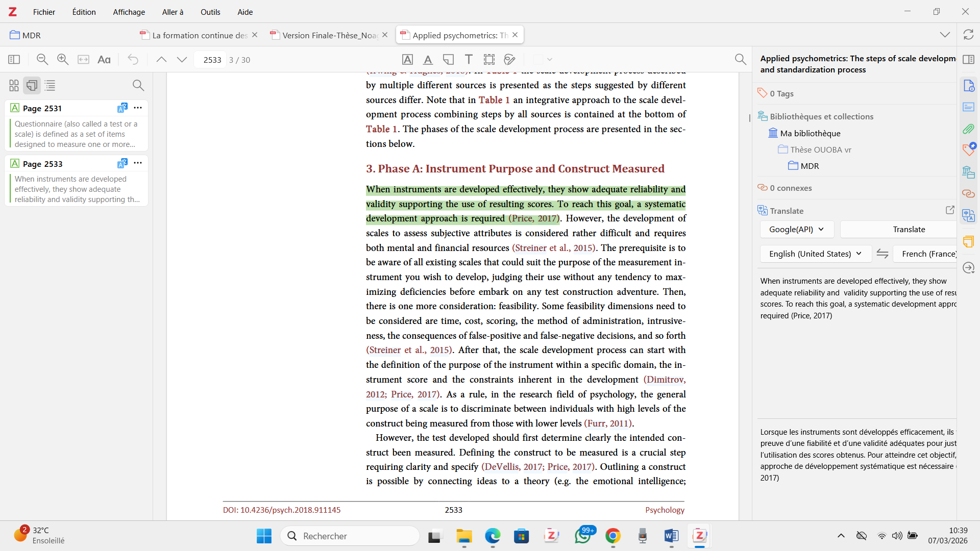Click the Translate button

(x=909, y=230)
